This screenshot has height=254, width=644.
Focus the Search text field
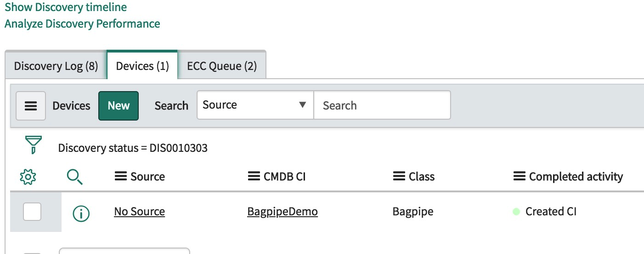[382, 105]
